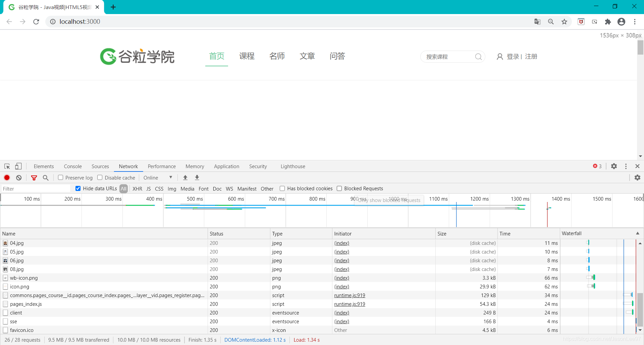Switch to Console tab
This screenshot has width=644, height=345.
coord(73,166)
